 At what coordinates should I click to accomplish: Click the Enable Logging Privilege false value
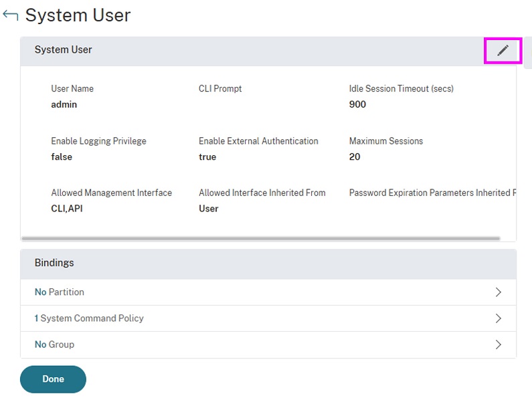coord(62,157)
